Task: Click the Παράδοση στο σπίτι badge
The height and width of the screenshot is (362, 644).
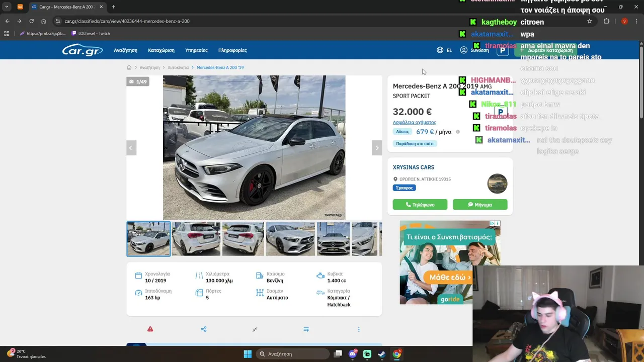Action: click(x=415, y=144)
